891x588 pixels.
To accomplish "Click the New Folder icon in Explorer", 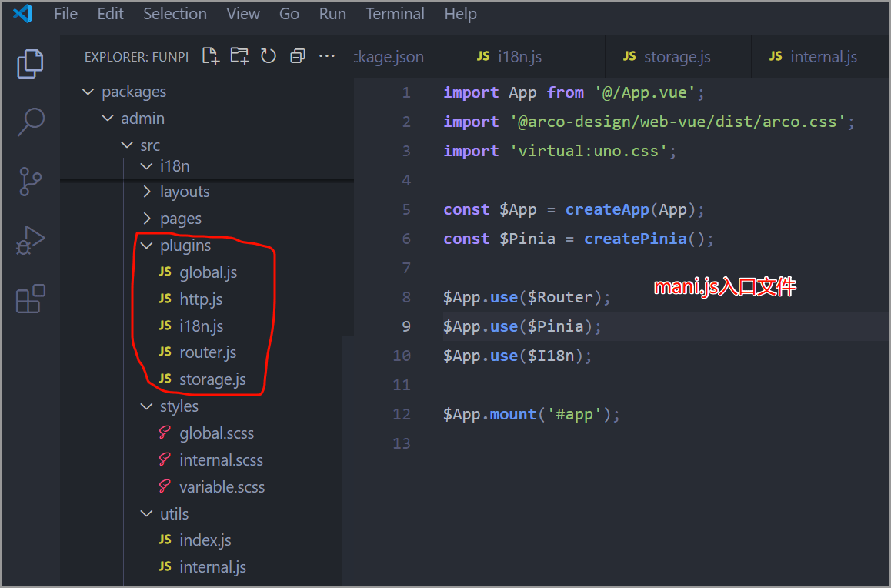I will (x=240, y=56).
